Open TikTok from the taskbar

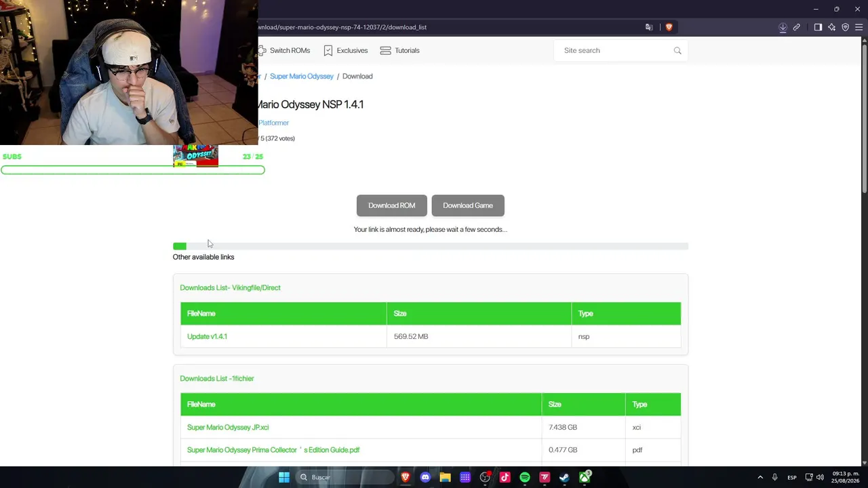point(505,477)
